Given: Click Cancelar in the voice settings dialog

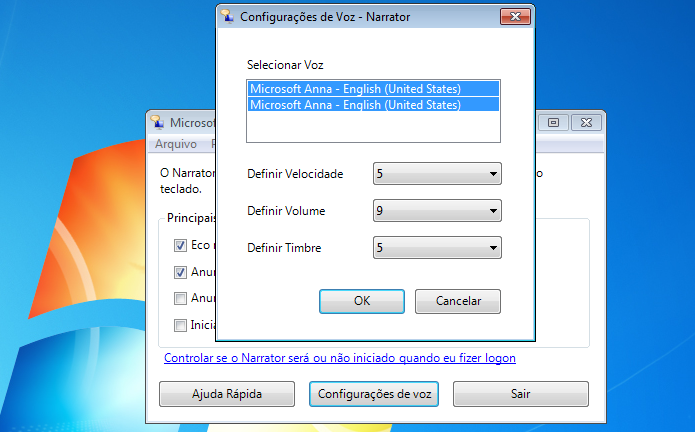Looking at the screenshot, I should 458,301.
